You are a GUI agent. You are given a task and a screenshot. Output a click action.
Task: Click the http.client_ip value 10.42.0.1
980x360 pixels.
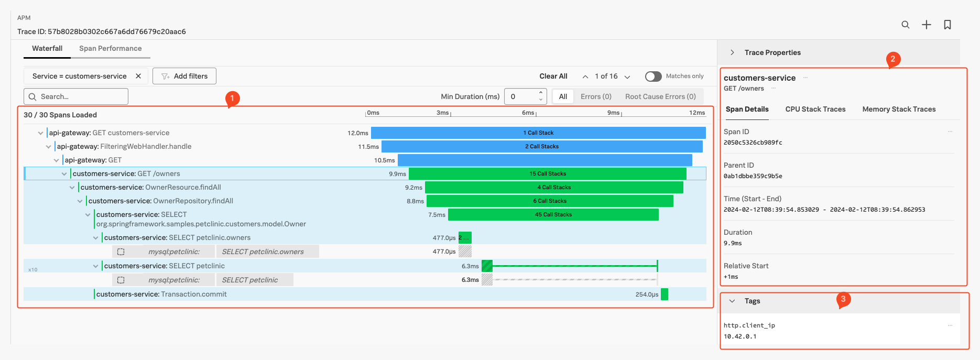[x=740, y=336]
